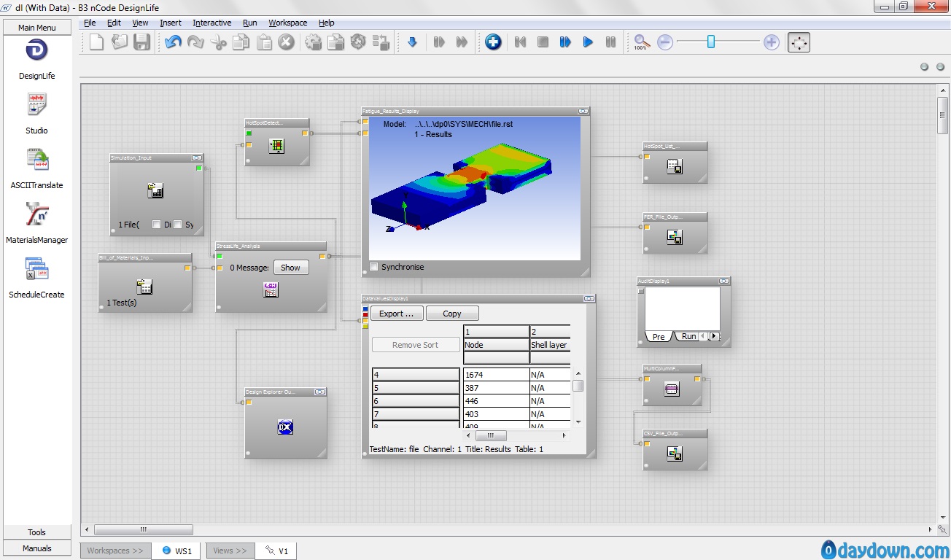Toggle the Synchronise checkbox
Viewport: 951px width, 560px height.
tap(374, 267)
